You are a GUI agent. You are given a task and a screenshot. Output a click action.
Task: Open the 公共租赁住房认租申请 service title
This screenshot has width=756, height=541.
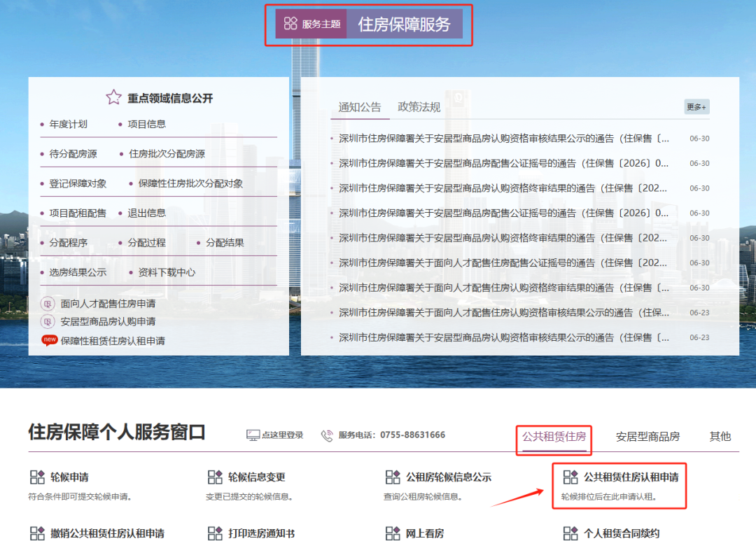pos(631,477)
